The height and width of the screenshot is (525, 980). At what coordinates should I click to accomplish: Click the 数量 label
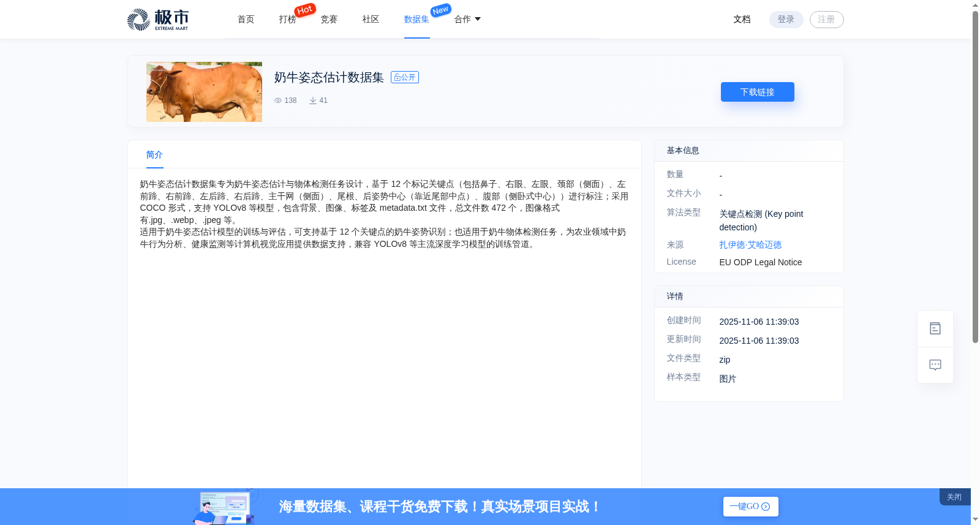[675, 175]
